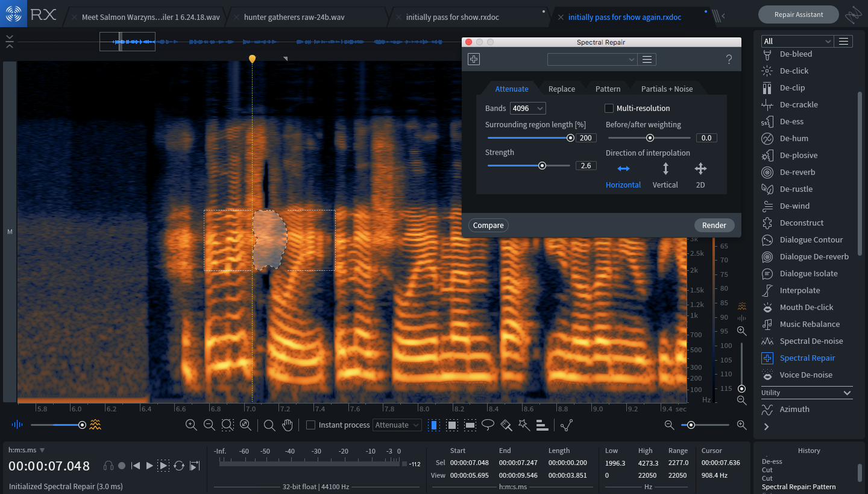Switch to the Partials + Noise tab
868x494 pixels.
pos(667,89)
